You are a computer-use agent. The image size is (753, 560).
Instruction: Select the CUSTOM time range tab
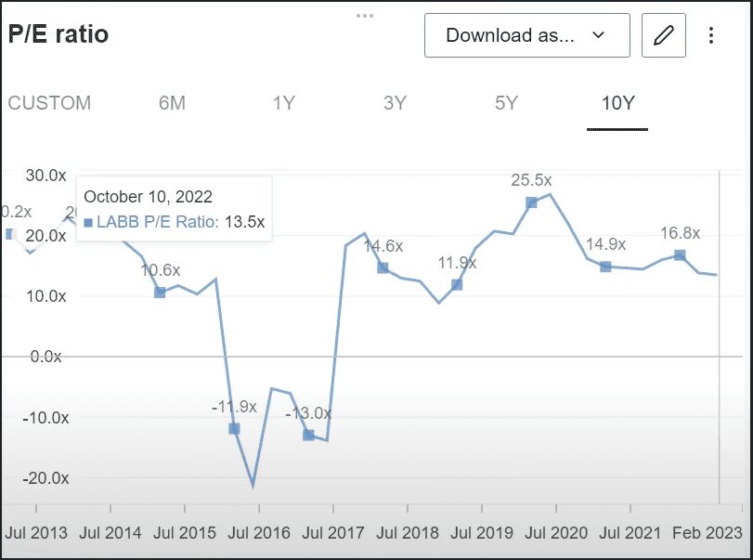49,103
